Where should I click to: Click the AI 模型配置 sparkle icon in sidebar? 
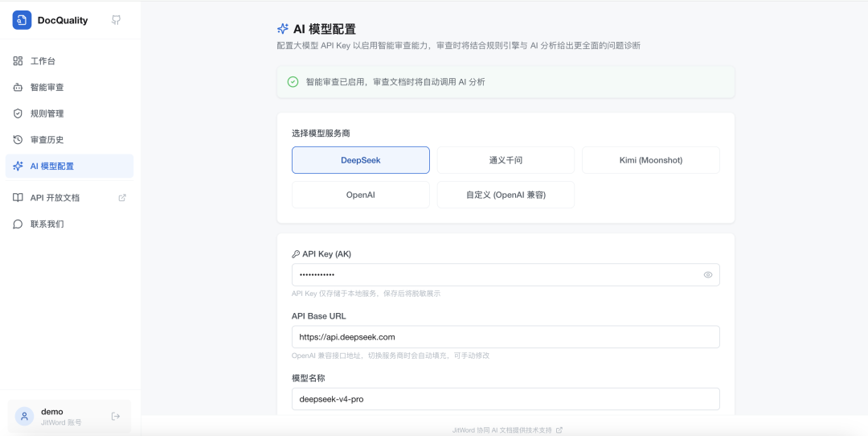tap(18, 167)
